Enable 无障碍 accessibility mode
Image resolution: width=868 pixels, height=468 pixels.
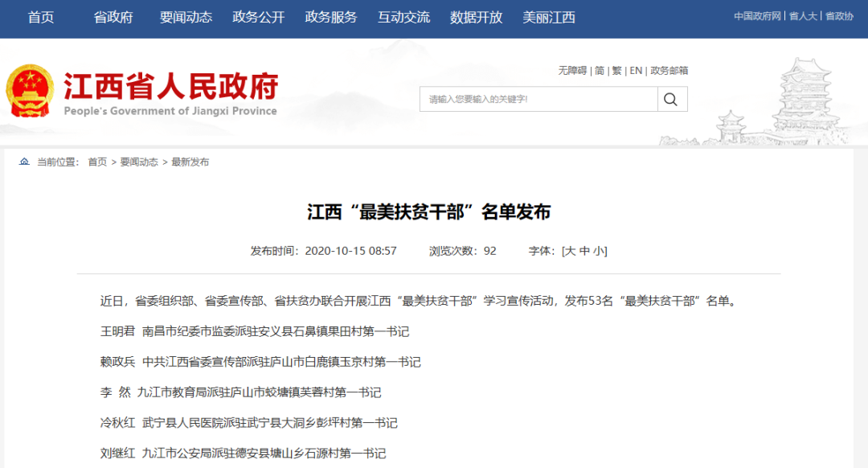click(x=572, y=70)
